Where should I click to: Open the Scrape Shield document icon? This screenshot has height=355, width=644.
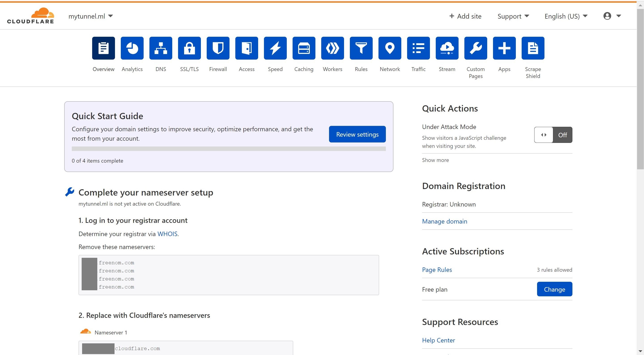point(533,48)
